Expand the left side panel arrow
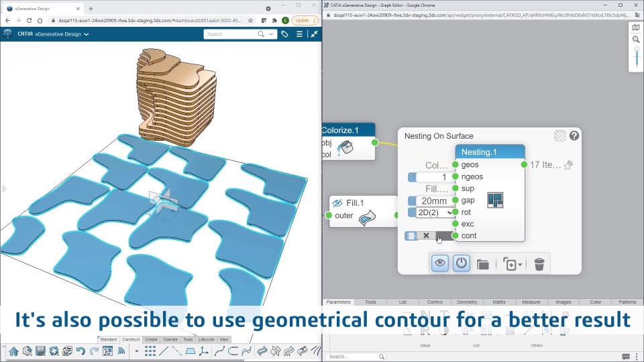The image size is (644, 362). [4, 189]
